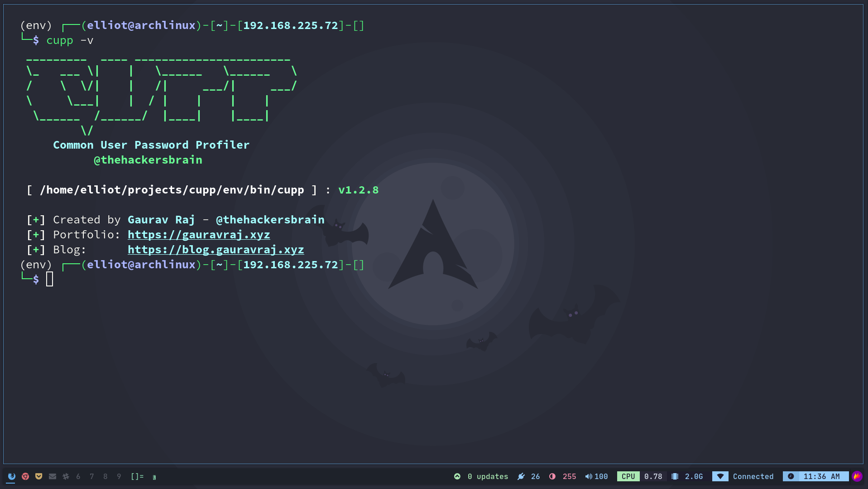Open the https://blog.gauravraj.xyz blog link
This screenshot has height=489, width=868.
click(x=216, y=250)
